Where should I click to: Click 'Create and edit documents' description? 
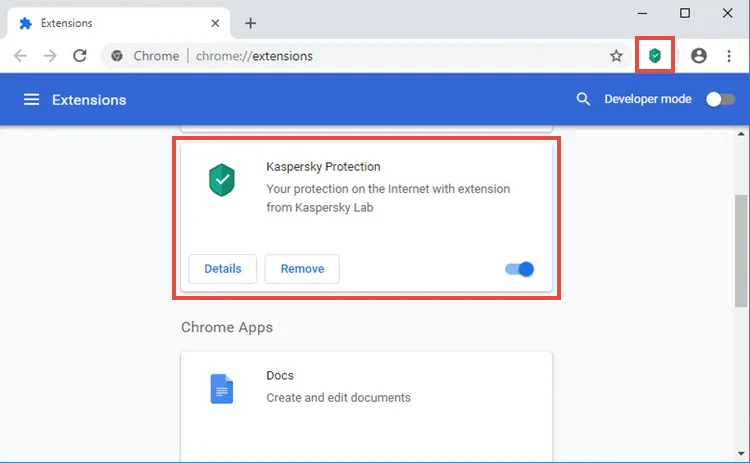click(x=338, y=397)
